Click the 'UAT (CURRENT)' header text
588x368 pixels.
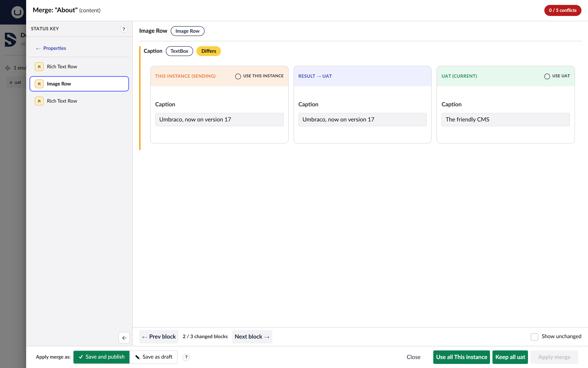pos(459,76)
